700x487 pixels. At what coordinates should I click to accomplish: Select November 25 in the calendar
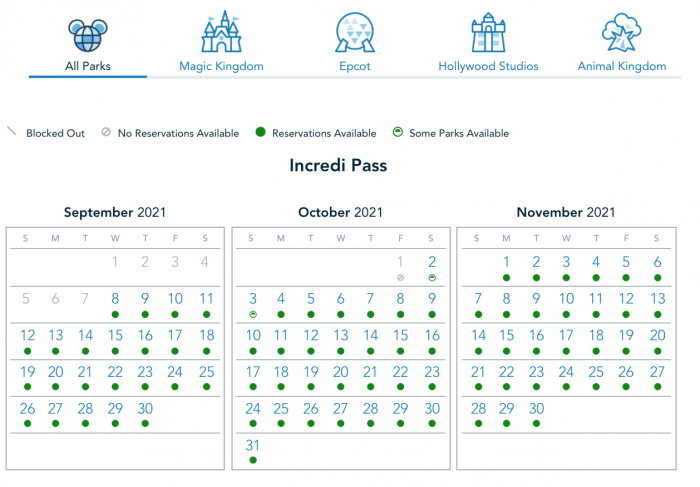click(x=597, y=372)
